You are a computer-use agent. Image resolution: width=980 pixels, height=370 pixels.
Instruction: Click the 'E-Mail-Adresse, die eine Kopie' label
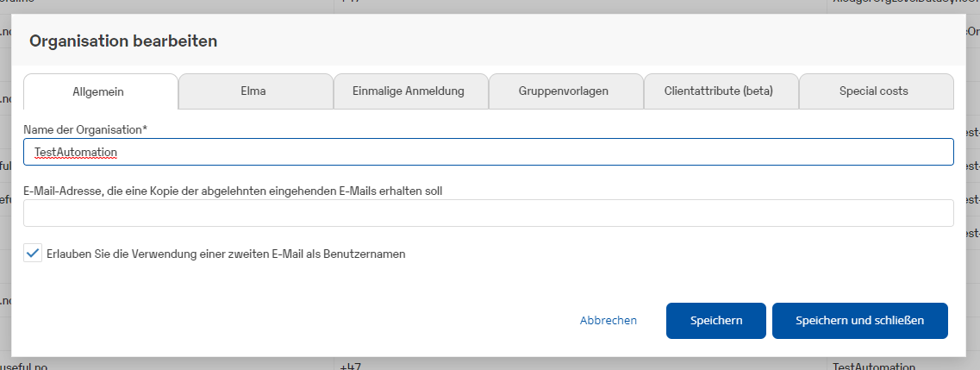pos(233,191)
